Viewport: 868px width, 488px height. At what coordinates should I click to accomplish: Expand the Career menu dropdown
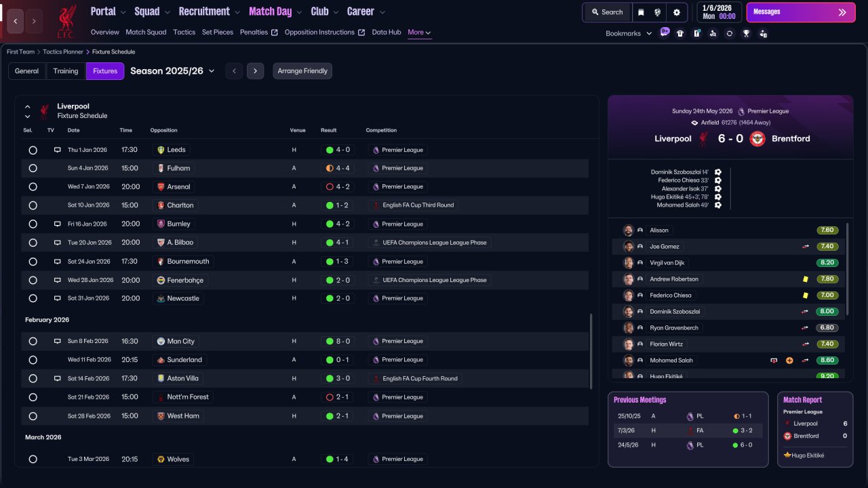coord(382,12)
